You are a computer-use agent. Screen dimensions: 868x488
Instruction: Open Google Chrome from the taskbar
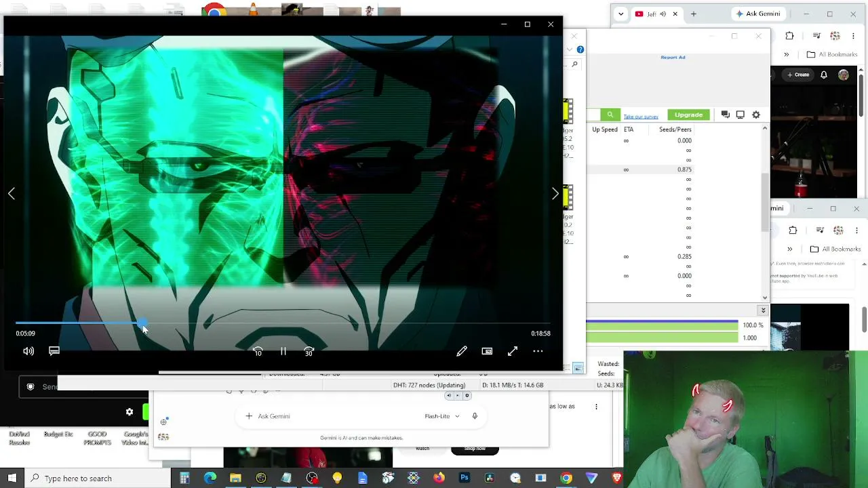[566, 478]
